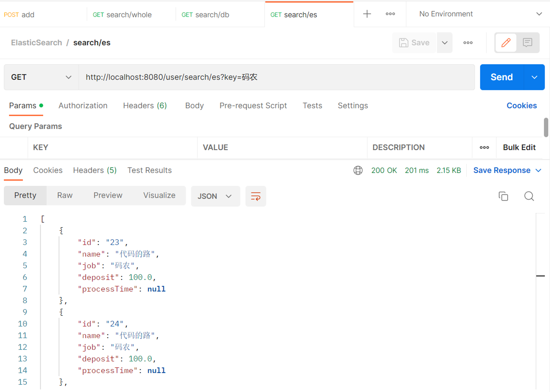Expand the Send button options arrow

[x=534, y=77]
